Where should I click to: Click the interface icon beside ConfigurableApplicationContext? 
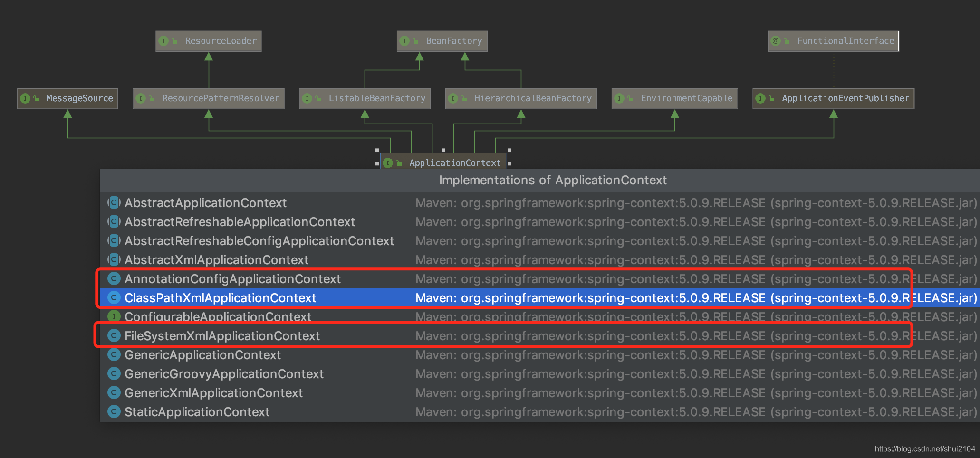coord(114,316)
